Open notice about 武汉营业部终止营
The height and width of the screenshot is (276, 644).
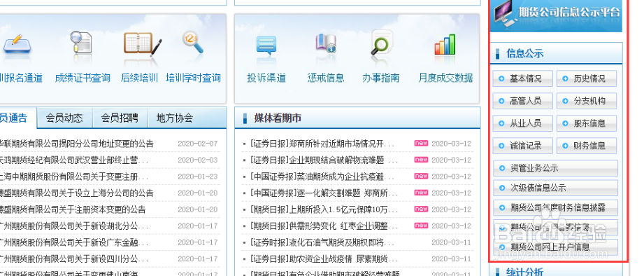(x=74, y=160)
